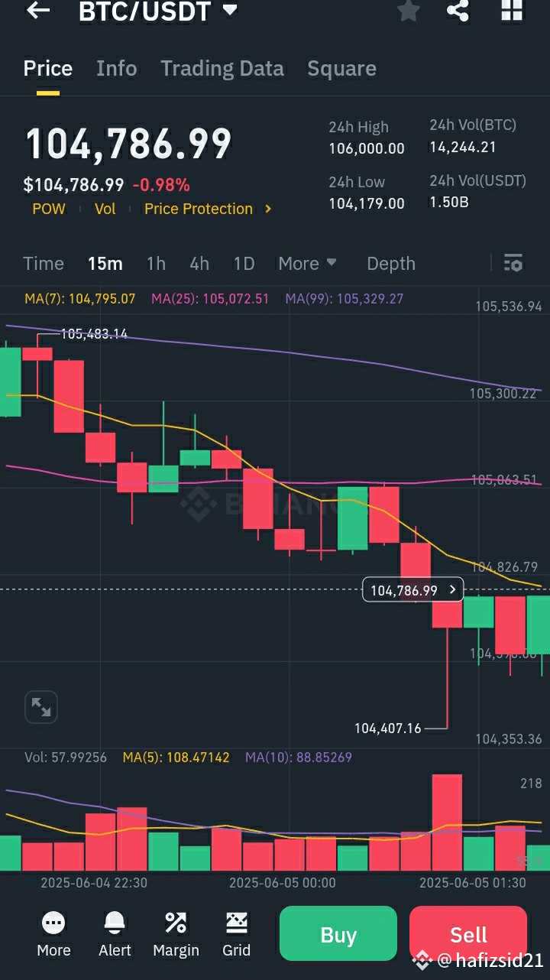This screenshot has height=980, width=550.
Task: Open the BTC/USDT pair selector dropdown
Action: tap(158, 11)
